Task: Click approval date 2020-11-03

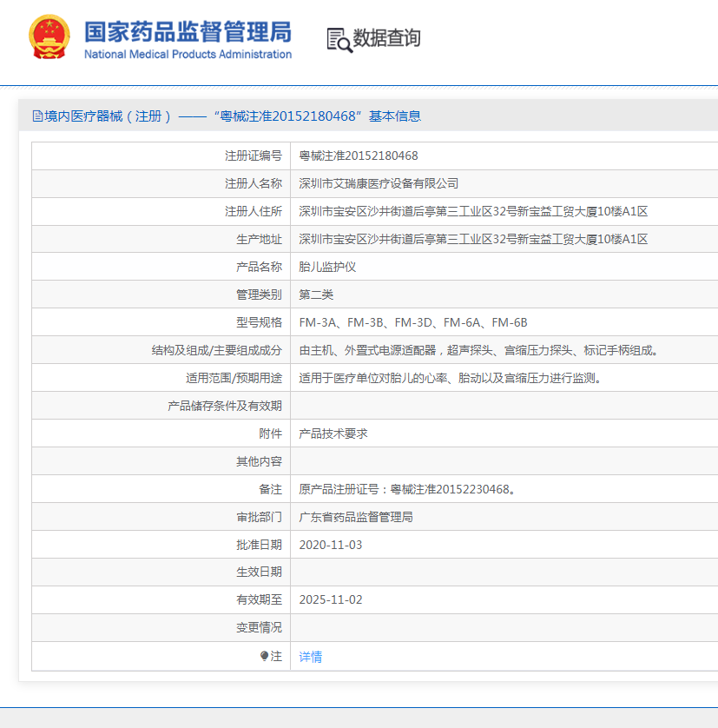Action: [x=331, y=545]
